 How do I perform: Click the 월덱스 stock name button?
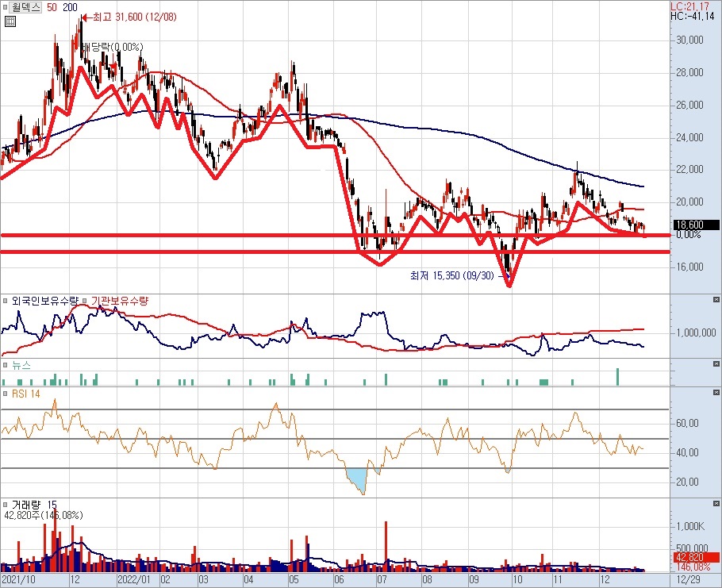(x=25, y=7)
